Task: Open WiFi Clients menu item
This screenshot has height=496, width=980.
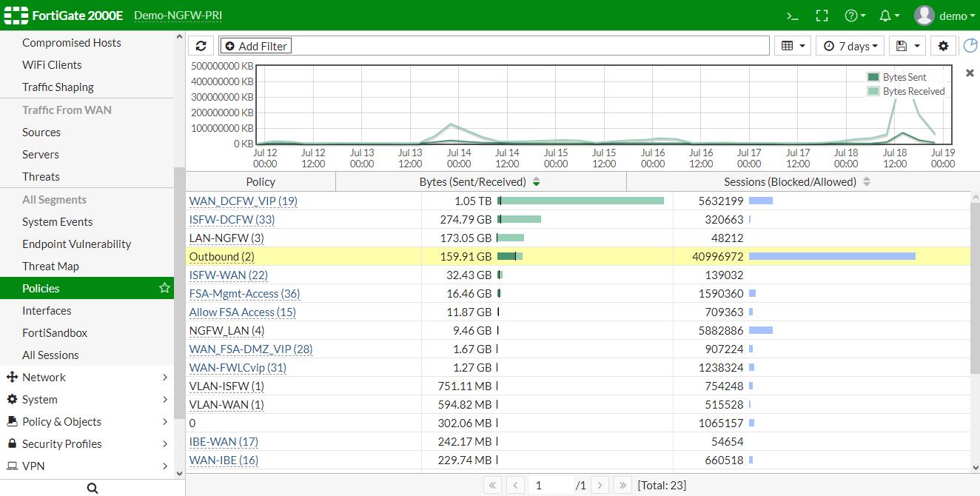Action: pos(52,64)
